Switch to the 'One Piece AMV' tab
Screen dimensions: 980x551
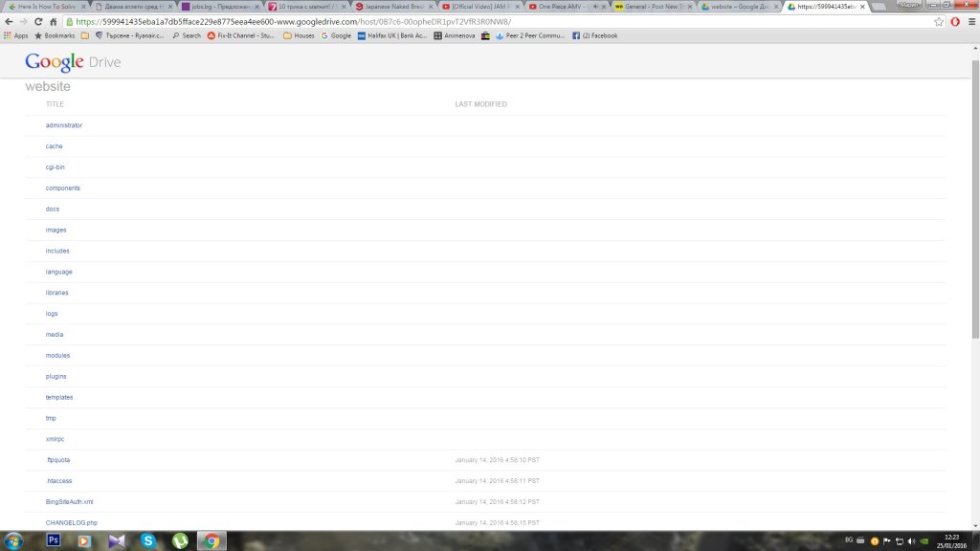coord(568,7)
